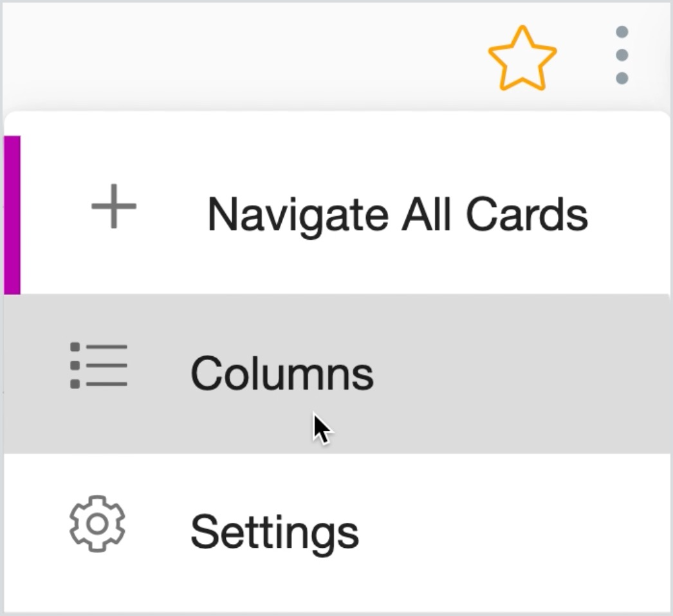The width and height of the screenshot is (673, 616).
Task: Open Settings from the dropdown menu
Action: point(337,532)
